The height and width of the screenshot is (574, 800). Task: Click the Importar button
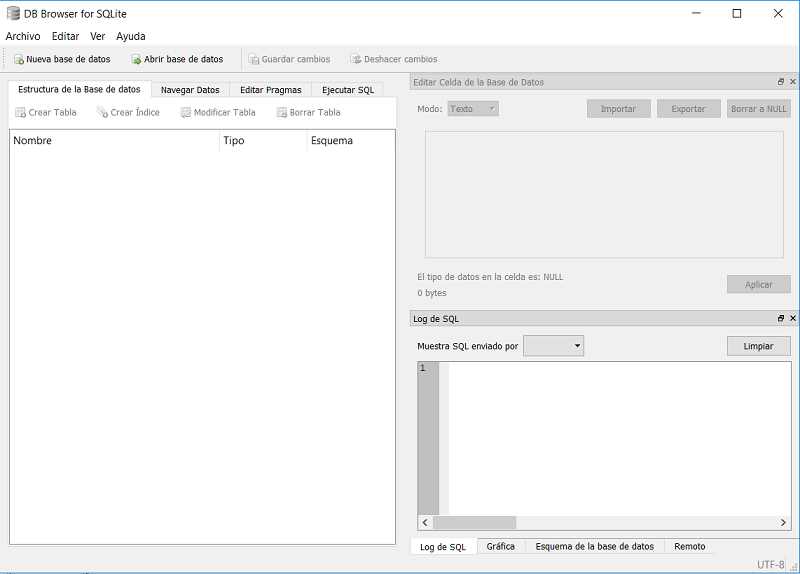(618, 109)
